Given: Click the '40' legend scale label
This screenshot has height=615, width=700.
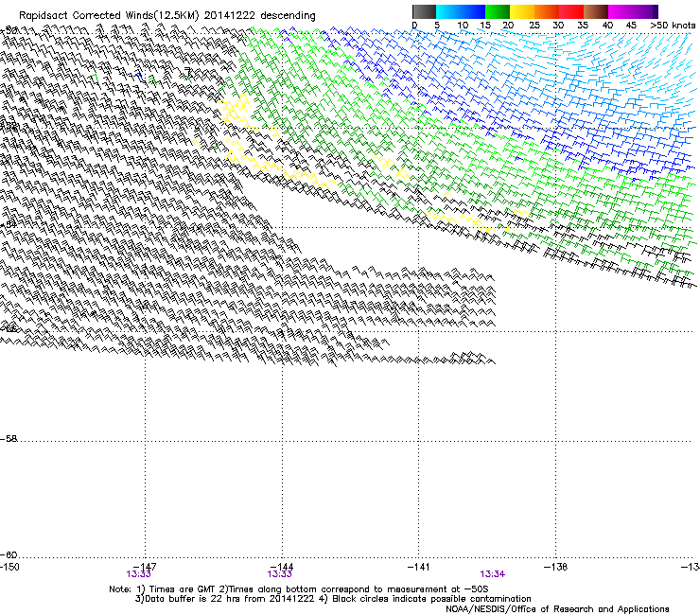Looking at the screenshot, I should pyautogui.click(x=607, y=26).
